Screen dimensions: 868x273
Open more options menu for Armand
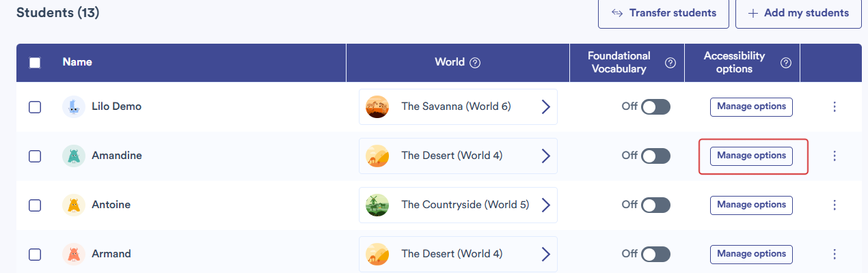(x=834, y=254)
